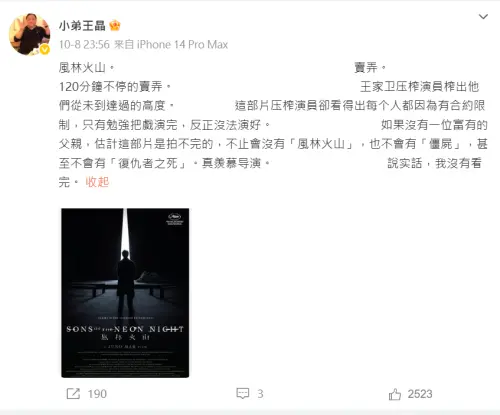Click the Cannes festival logo on poster
Image resolution: width=500 pixels, height=415 pixels.
pos(175,219)
